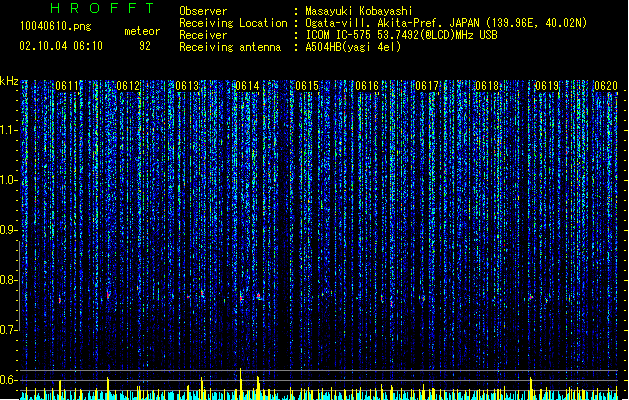Click the receiving location value Ogata-vill. Akita-Pref.

click(373, 23)
